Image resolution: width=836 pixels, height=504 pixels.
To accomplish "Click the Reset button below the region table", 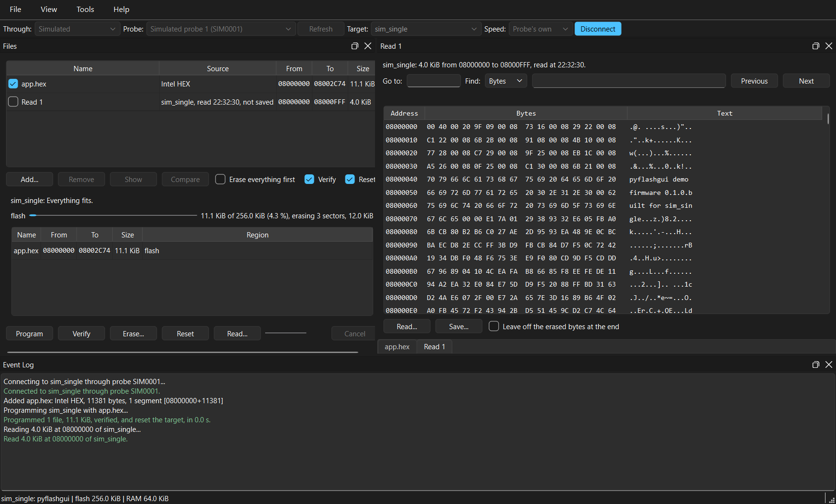I will 185,334.
